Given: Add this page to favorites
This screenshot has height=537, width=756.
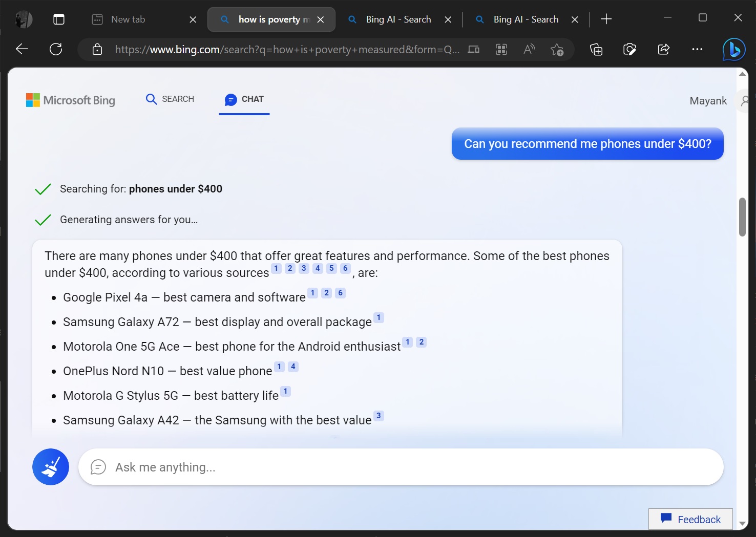Looking at the screenshot, I should (557, 50).
